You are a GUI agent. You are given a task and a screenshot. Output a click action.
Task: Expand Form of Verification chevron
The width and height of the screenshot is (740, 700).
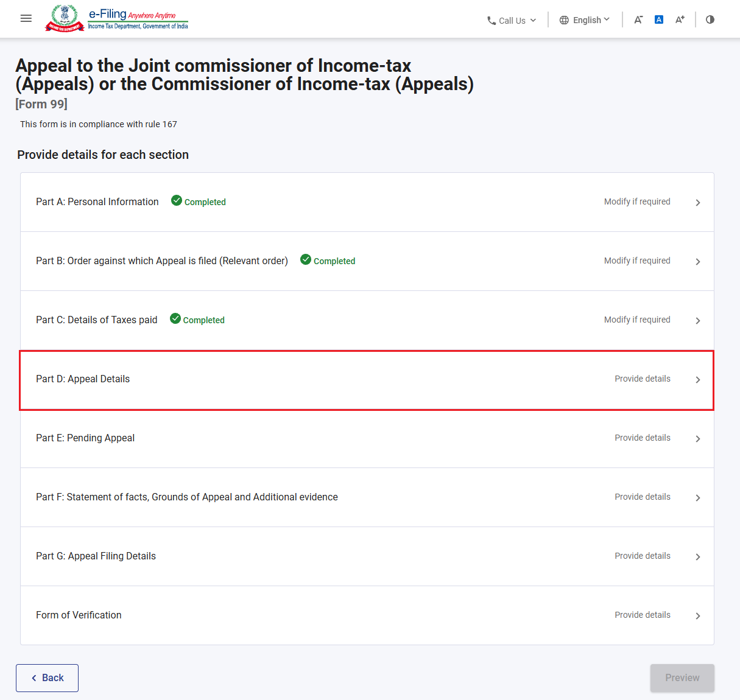click(x=698, y=616)
